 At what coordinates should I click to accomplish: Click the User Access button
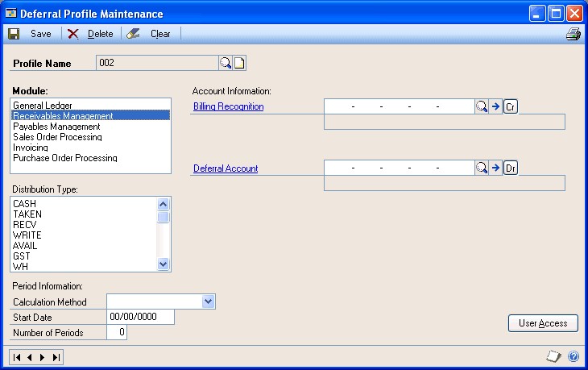(x=543, y=323)
